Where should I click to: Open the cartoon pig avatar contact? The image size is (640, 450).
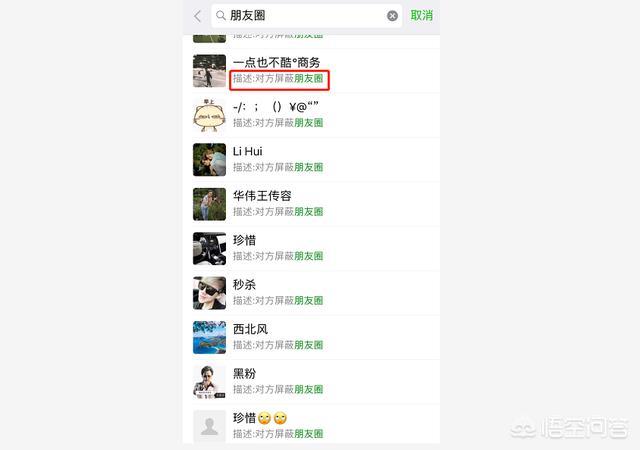click(209, 115)
